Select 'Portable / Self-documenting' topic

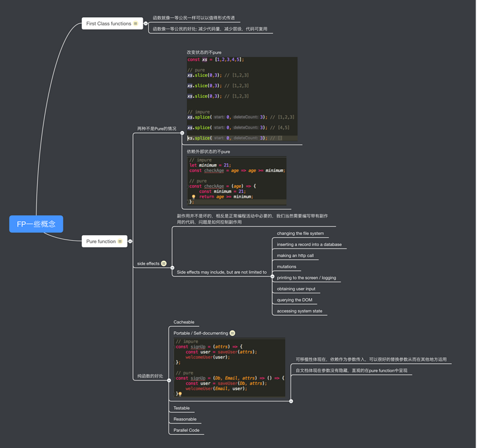(201, 333)
